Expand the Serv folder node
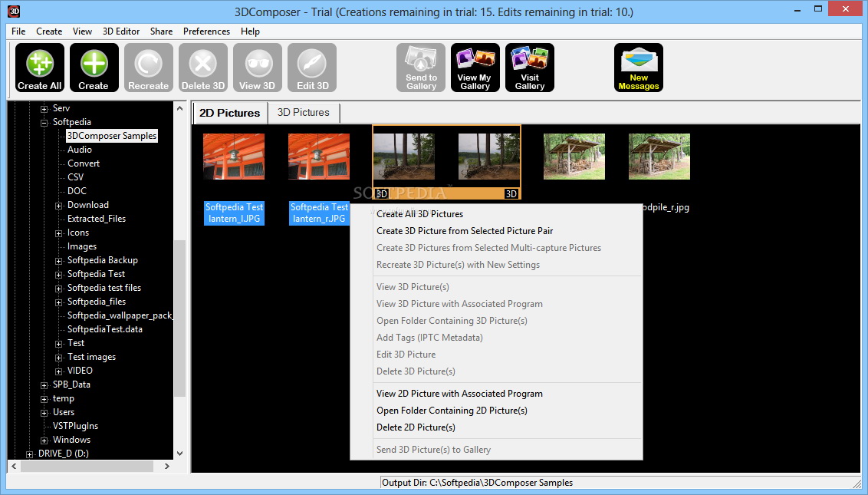 44,109
